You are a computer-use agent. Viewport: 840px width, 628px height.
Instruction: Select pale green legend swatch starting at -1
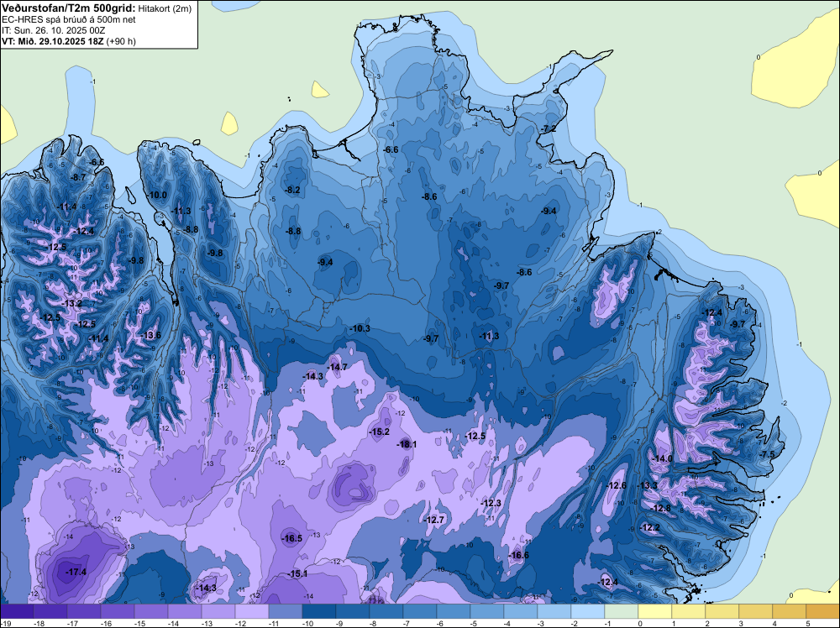[x=622, y=611]
